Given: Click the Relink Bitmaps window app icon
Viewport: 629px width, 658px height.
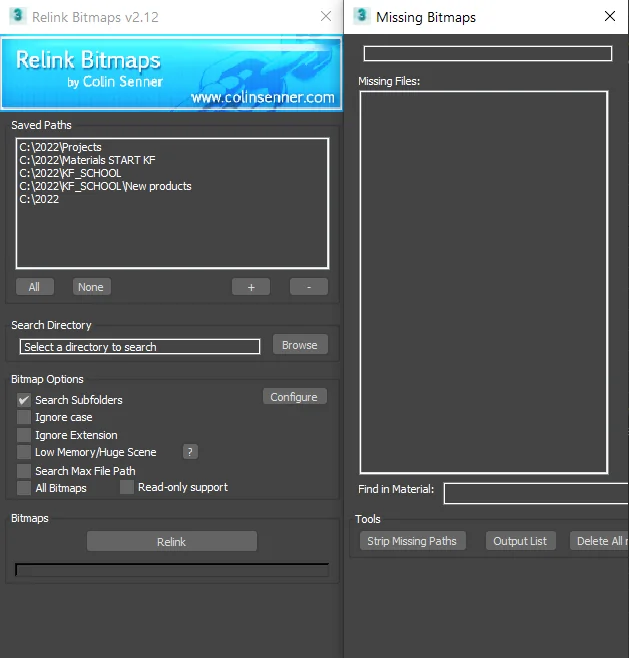Looking at the screenshot, I should click(x=18, y=16).
